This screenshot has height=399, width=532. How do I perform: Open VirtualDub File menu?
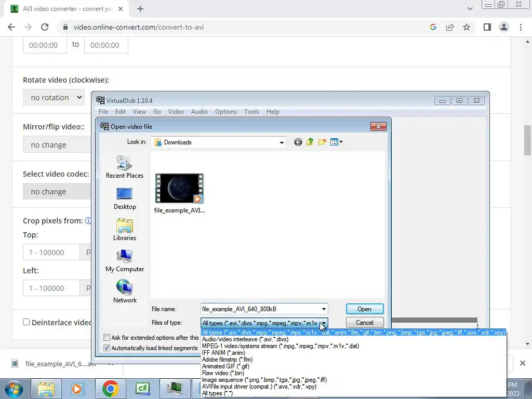click(x=103, y=112)
